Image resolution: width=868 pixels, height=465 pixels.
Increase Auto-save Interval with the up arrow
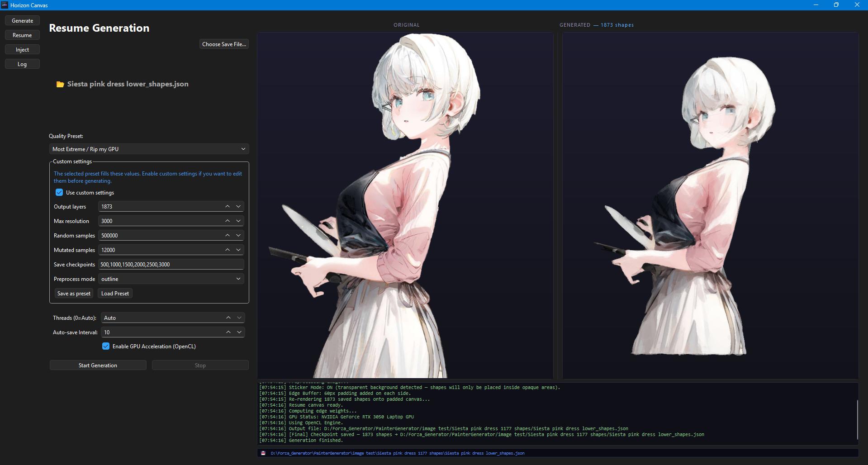click(228, 332)
